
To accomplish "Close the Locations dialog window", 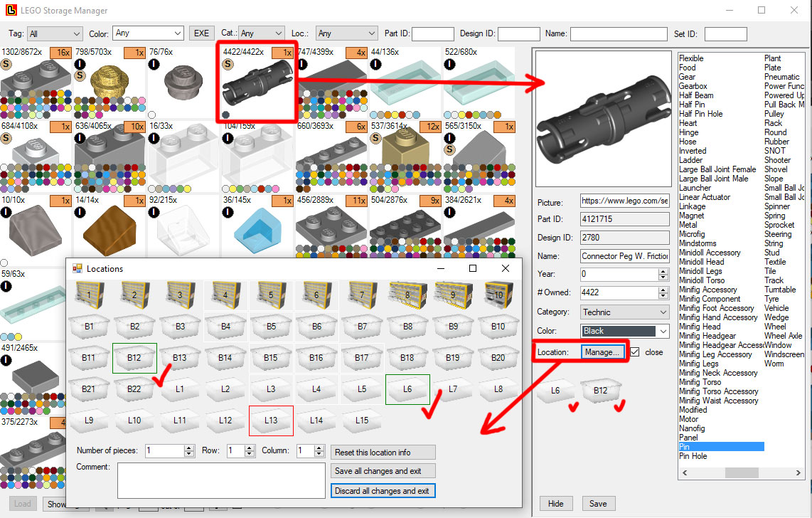I will pos(506,268).
